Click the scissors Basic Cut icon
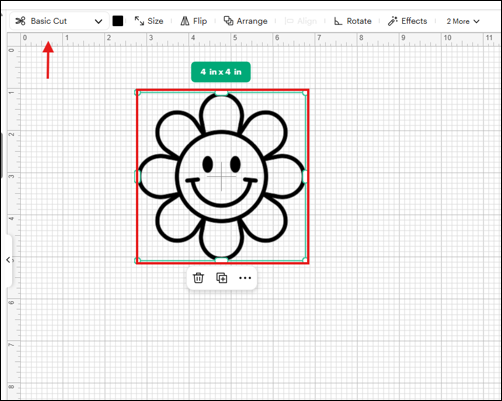 pyautogui.click(x=20, y=21)
